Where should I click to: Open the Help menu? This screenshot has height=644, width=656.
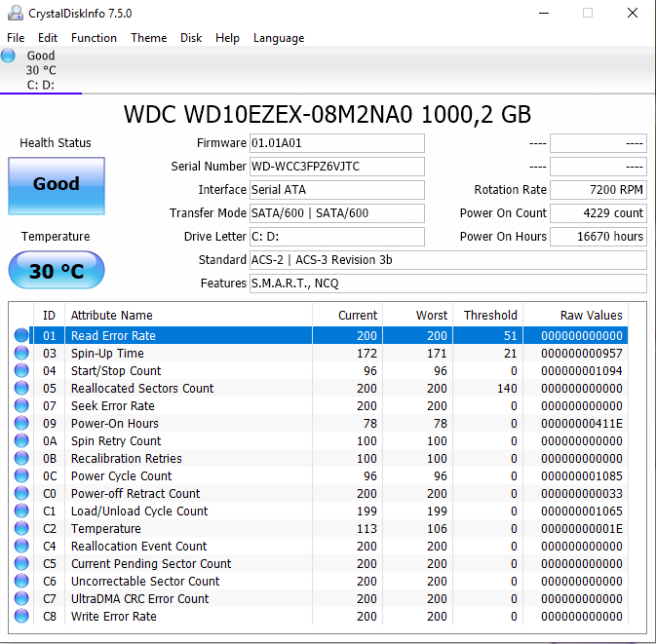pos(227,38)
